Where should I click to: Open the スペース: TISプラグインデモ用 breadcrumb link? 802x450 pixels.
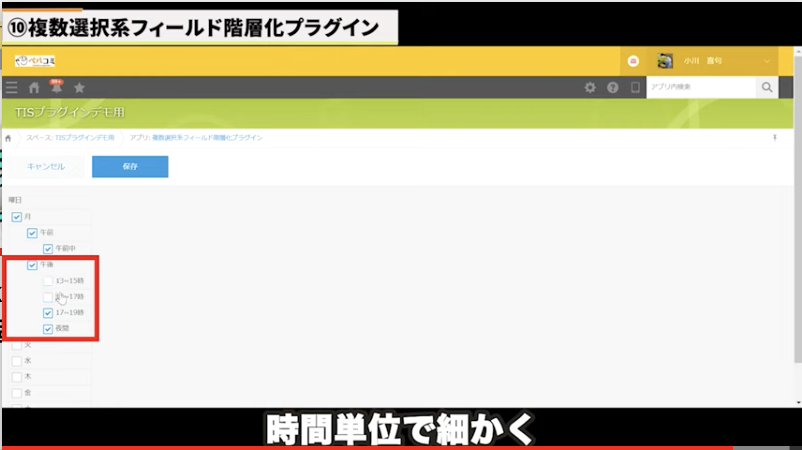point(70,137)
